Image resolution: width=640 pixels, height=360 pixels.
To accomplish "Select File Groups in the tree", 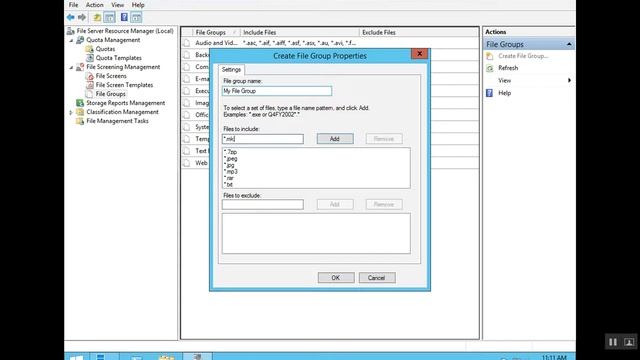I will [111, 94].
